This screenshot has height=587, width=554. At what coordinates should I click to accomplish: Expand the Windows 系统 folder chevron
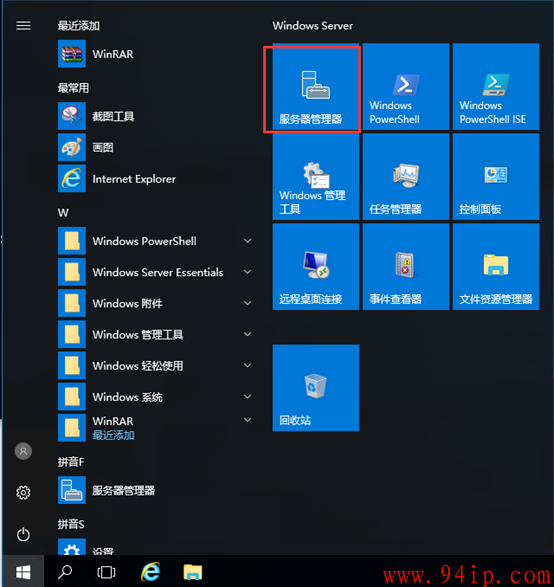point(247,396)
